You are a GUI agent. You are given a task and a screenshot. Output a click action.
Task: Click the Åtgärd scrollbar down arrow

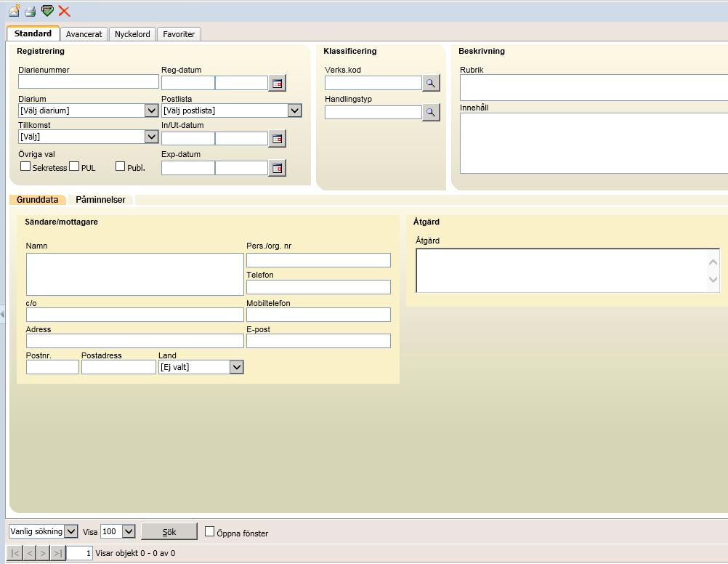coord(713,280)
